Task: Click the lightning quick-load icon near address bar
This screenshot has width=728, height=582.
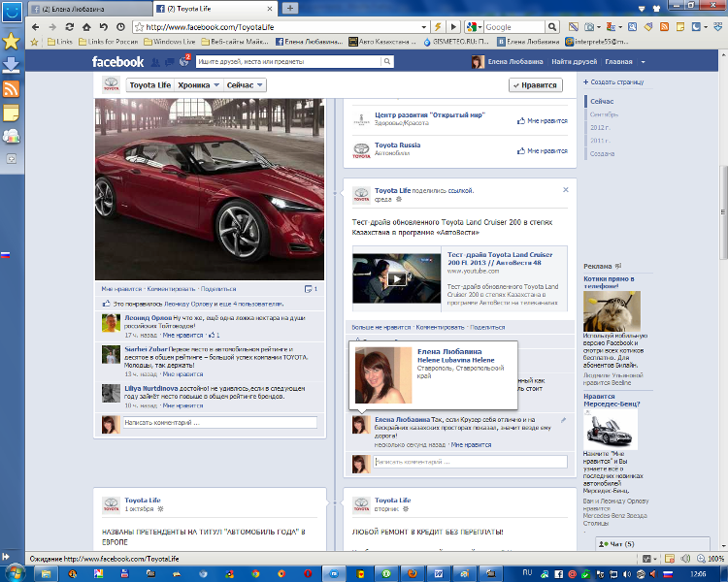Action: coord(438,27)
